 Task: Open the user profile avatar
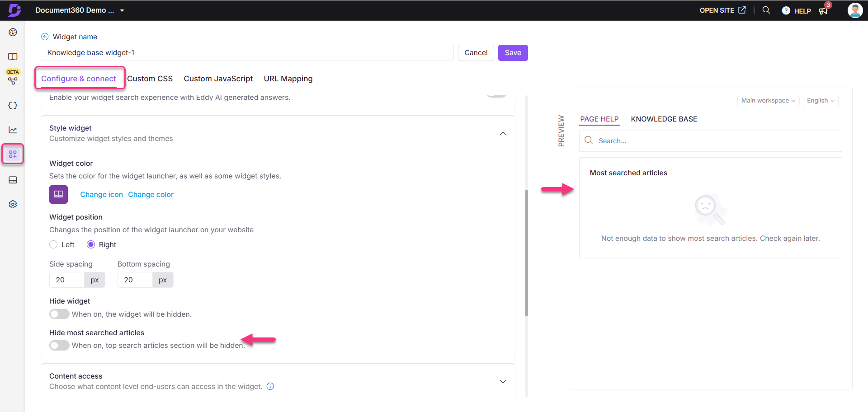pos(854,10)
